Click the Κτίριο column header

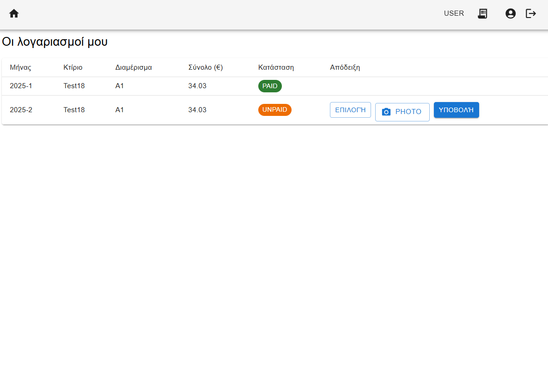(73, 67)
